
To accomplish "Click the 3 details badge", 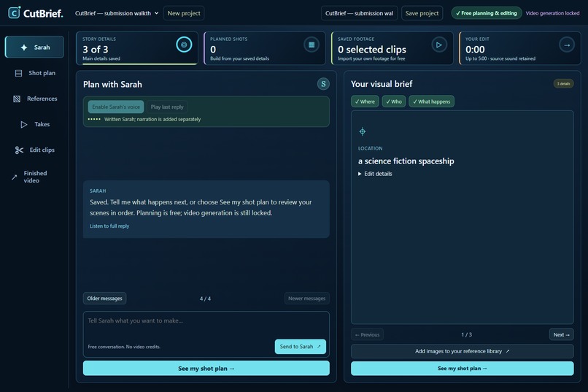I will [x=563, y=84].
